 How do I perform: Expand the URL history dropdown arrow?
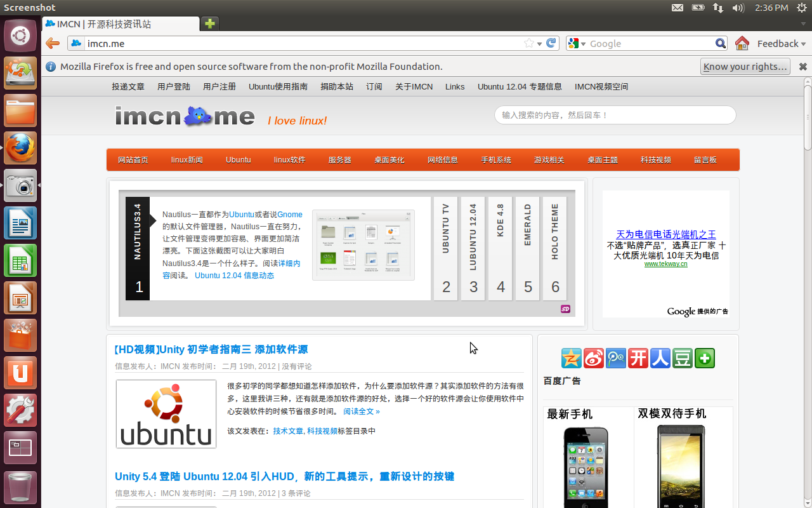(x=539, y=44)
